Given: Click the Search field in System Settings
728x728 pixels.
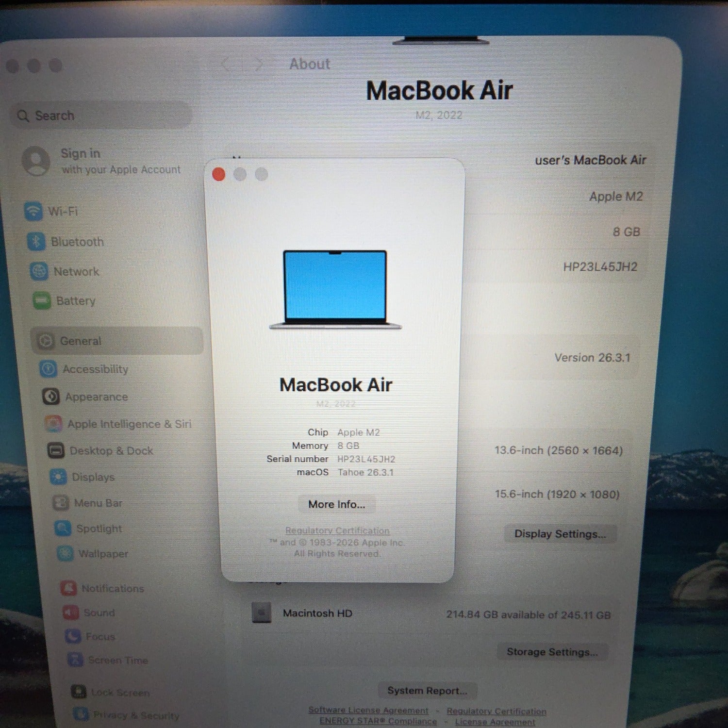Looking at the screenshot, I should 101,116.
